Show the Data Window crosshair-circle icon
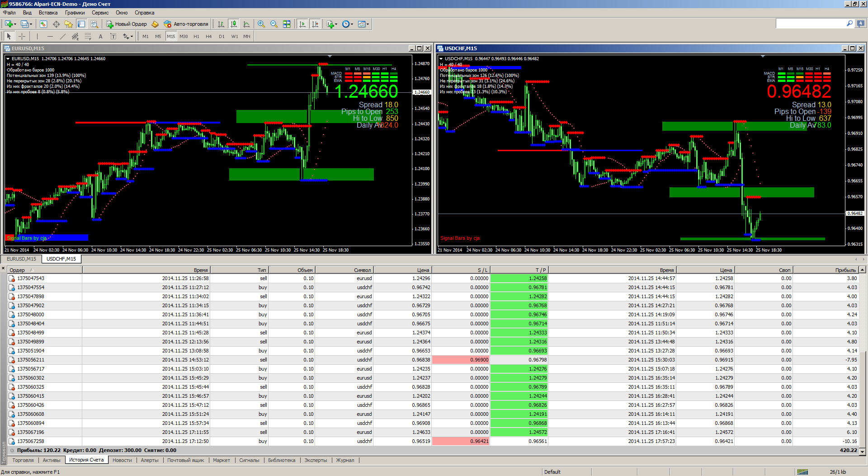The image size is (868, 476). [x=56, y=24]
